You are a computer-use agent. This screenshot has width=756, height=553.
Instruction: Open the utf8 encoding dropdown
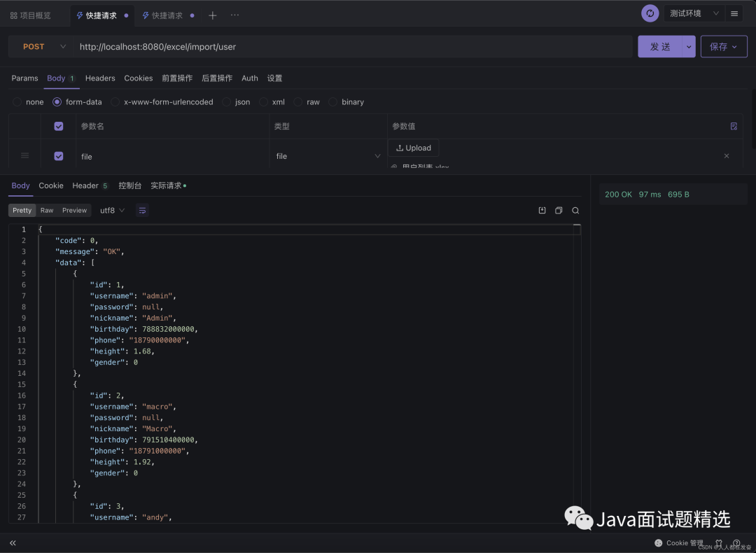pyautogui.click(x=112, y=211)
